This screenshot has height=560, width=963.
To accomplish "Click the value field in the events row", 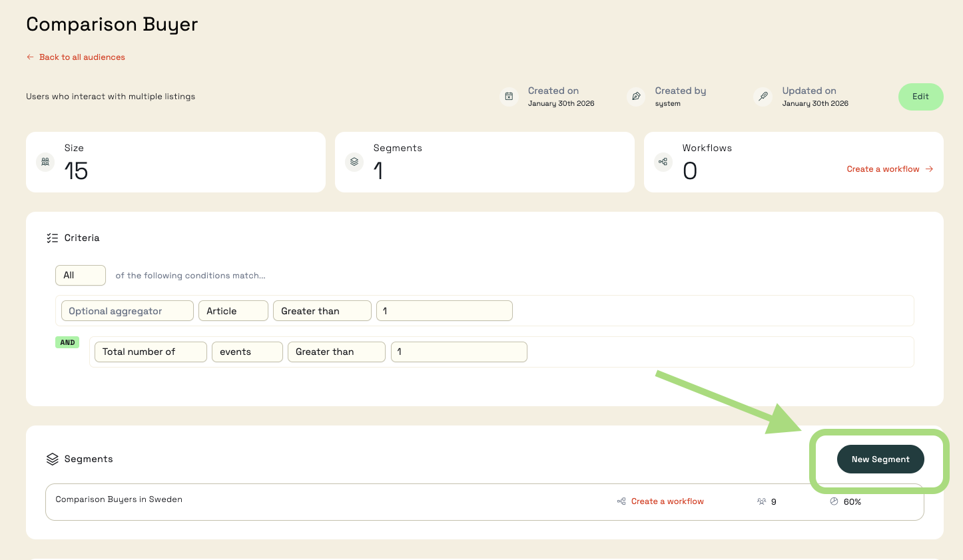I will [459, 352].
